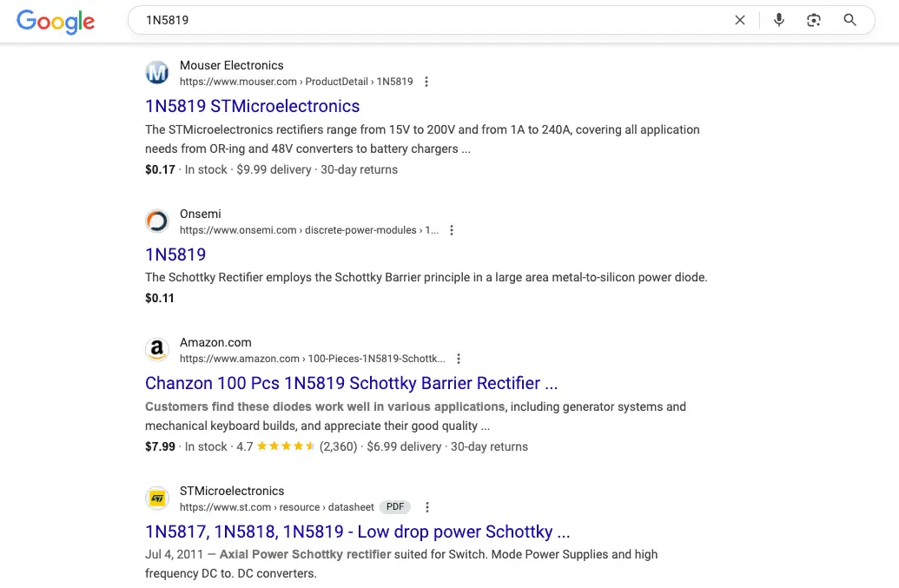Click the "$9.99 delivery" text
The height and width of the screenshot is (588, 899).
pyautogui.click(x=274, y=169)
